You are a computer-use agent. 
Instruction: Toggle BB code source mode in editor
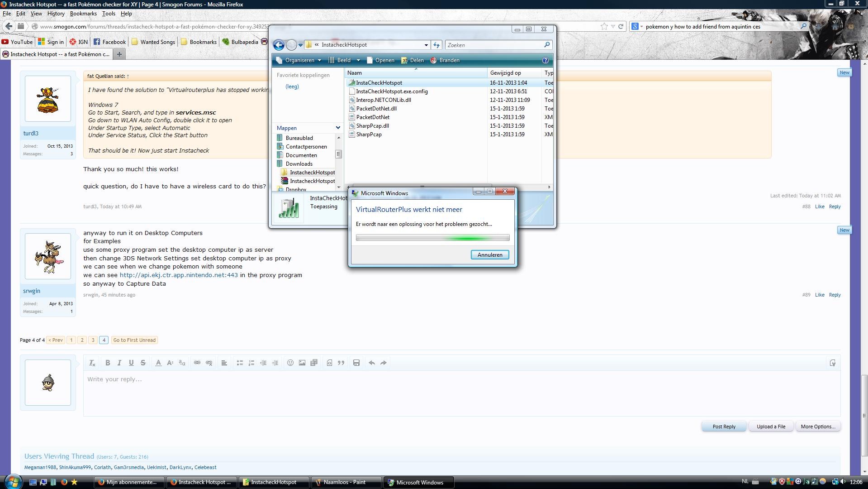[832, 363]
